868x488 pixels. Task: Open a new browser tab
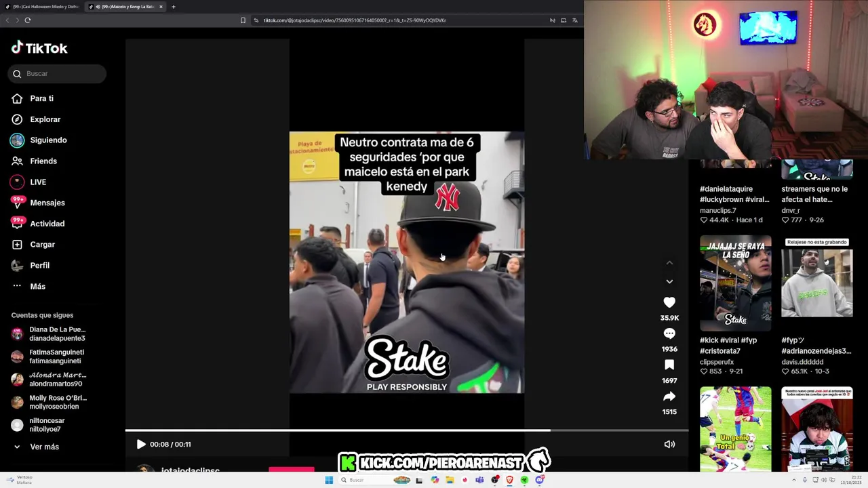174,7
